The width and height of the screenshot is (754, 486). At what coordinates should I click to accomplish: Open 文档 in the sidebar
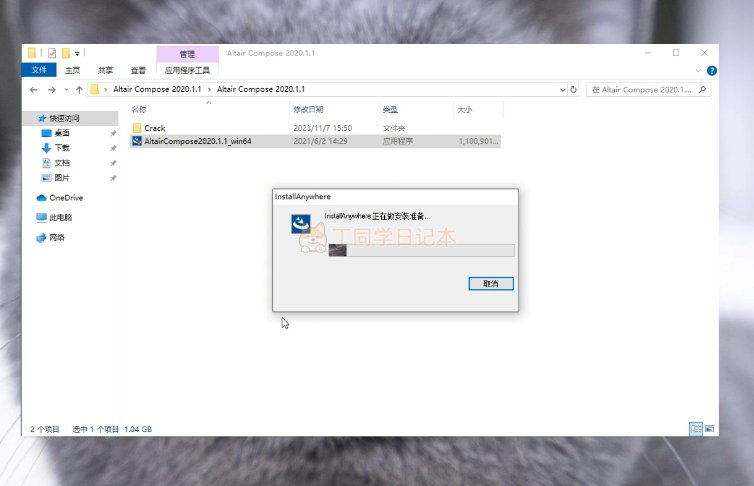tap(62, 163)
